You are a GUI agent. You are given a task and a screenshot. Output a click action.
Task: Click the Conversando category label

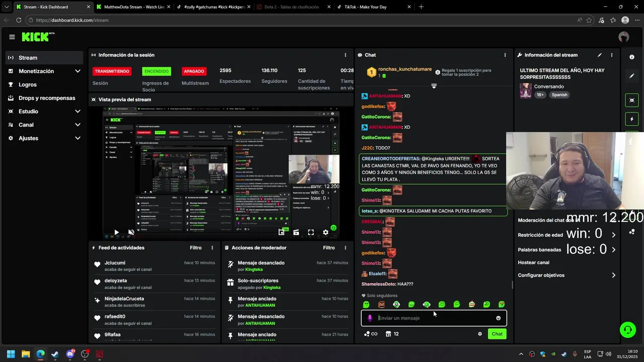[x=549, y=86]
